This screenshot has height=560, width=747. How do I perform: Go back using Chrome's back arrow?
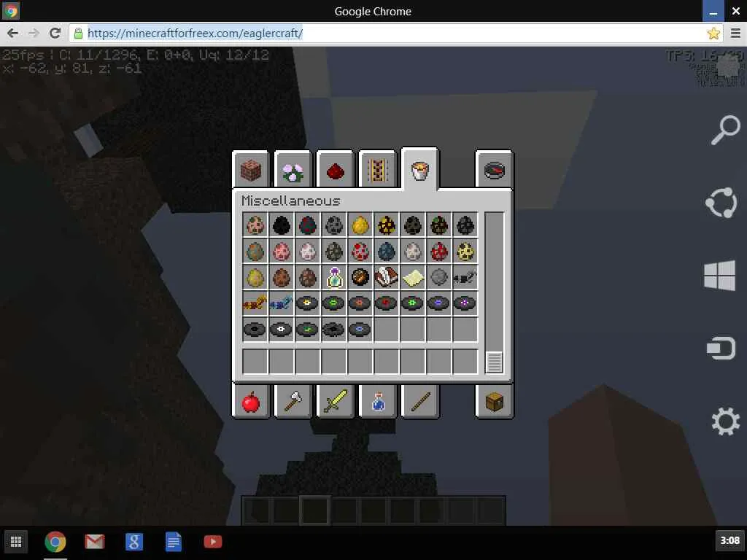click(x=13, y=34)
